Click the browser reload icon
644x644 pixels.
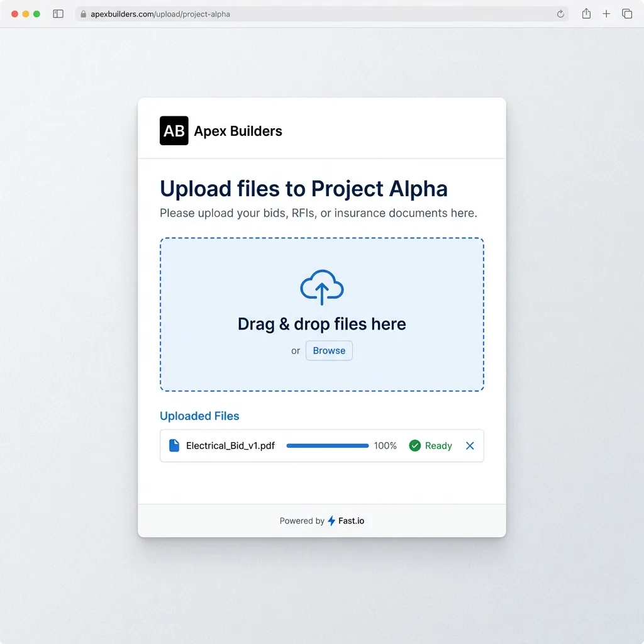point(559,13)
